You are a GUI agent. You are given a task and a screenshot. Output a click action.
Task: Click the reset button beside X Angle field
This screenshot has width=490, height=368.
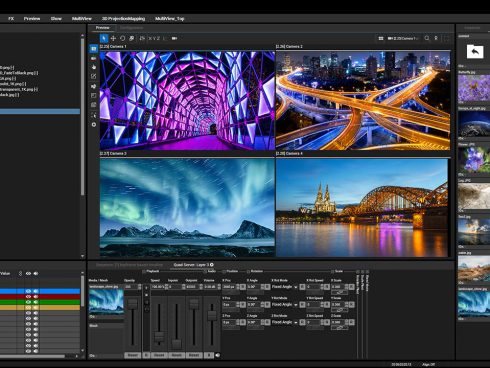tap(267, 287)
